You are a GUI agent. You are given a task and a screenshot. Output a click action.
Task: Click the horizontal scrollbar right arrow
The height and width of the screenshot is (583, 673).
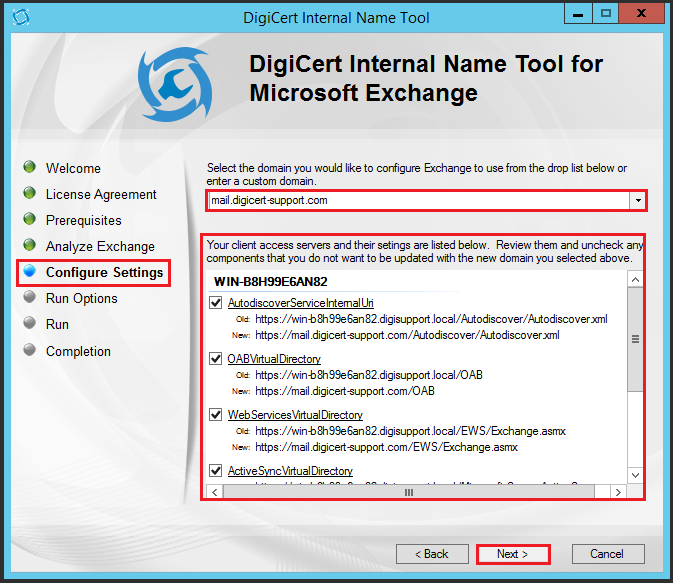pyautogui.click(x=618, y=492)
